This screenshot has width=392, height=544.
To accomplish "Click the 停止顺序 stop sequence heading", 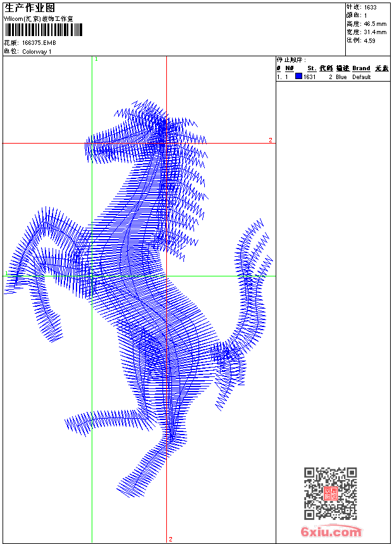I will pos(291,60).
